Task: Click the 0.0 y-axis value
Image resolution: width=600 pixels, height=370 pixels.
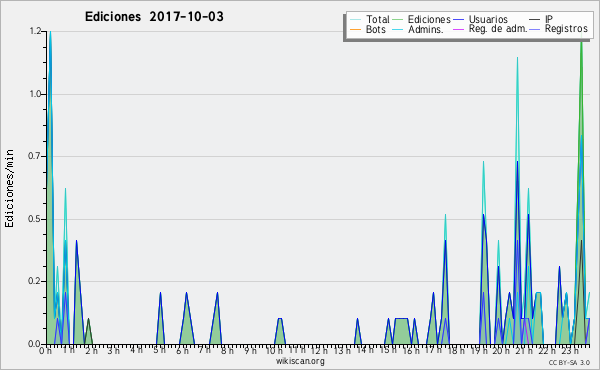Action: (x=35, y=344)
